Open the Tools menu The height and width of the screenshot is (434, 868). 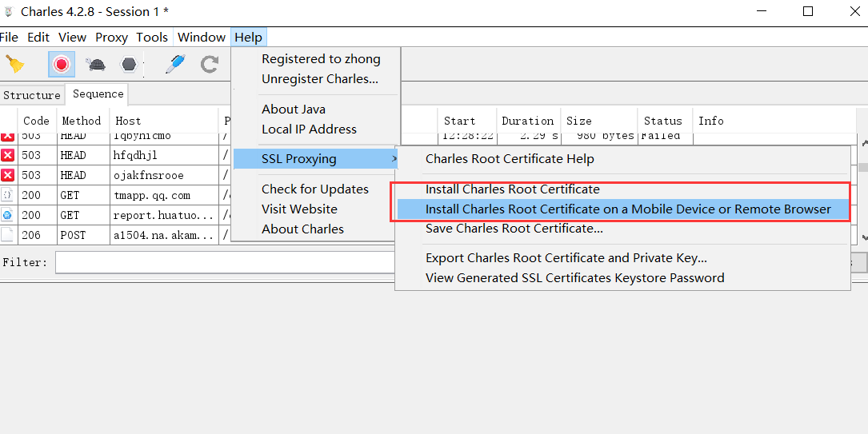coord(152,38)
